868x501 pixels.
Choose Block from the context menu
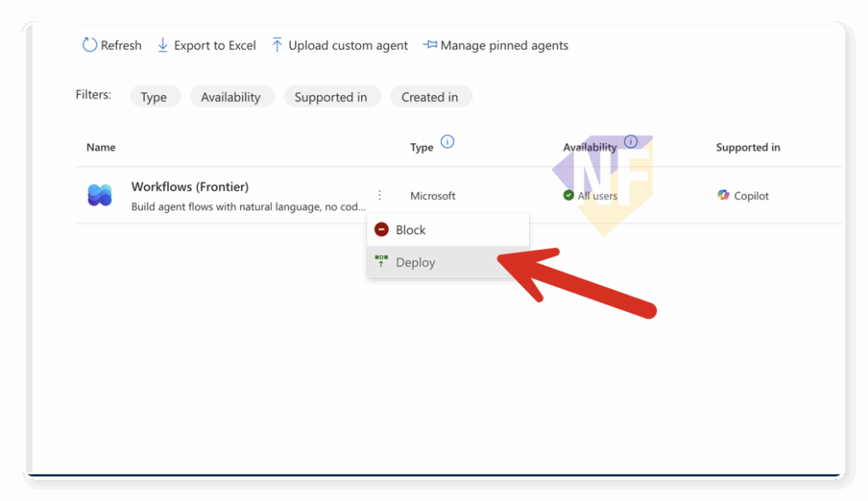tap(410, 230)
